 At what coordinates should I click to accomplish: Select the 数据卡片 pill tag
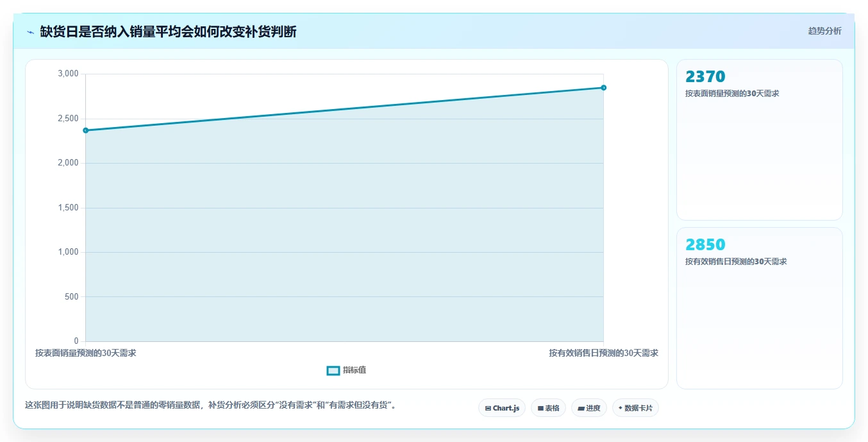[x=635, y=408]
